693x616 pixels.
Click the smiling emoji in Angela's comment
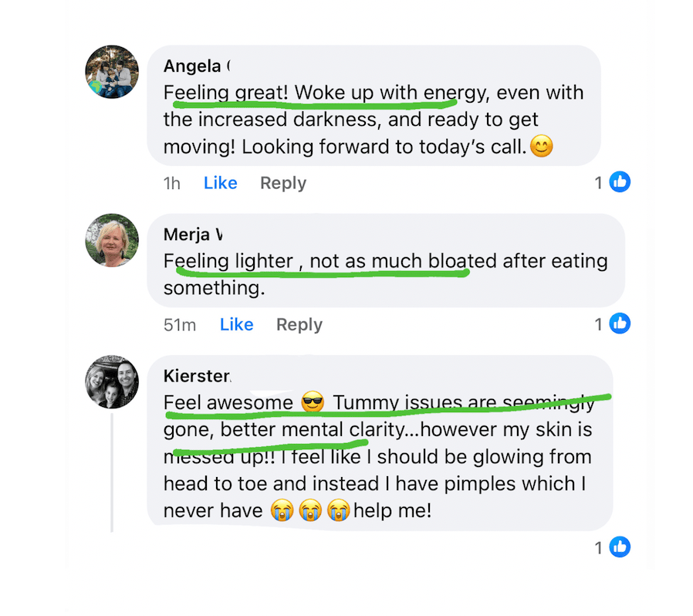coord(542,146)
